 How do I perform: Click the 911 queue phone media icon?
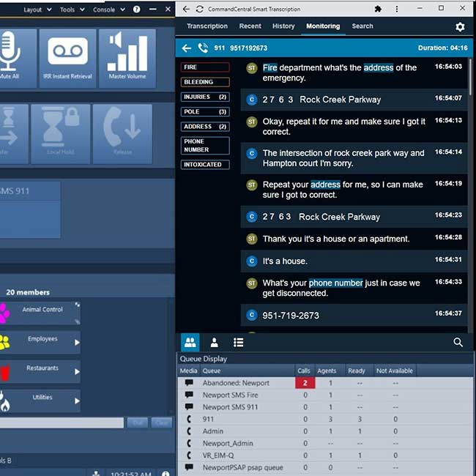click(x=189, y=419)
